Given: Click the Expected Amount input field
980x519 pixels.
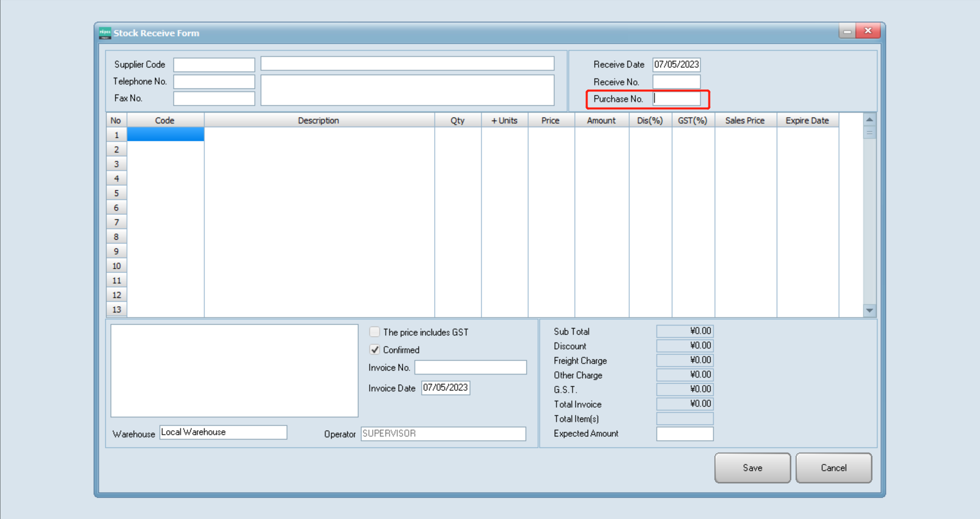Looking at the screenshot, I should [684, 433].
